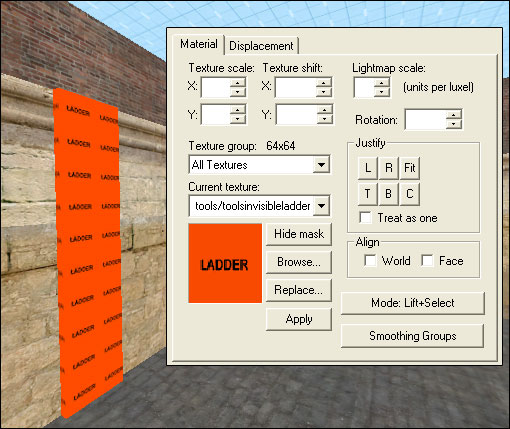Decrease Texture scale X with down arrow

(238, 92)
